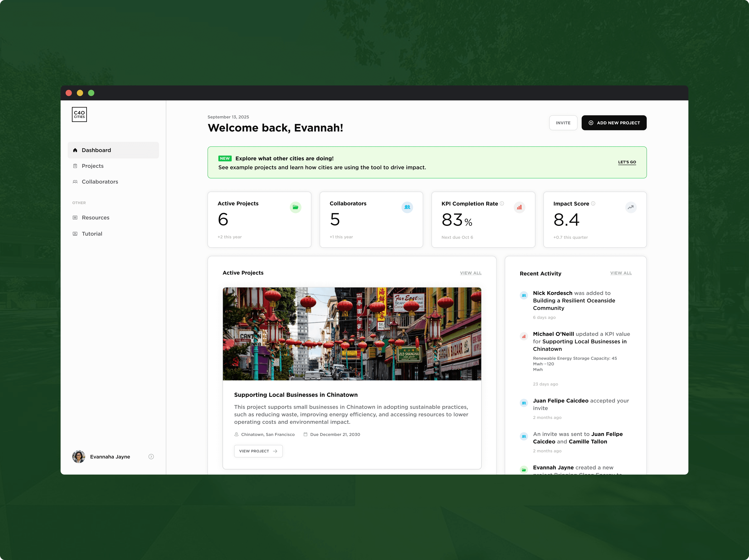Click info icon next to Impact Score
Image resolution: width=749 pixels, height=560 pixels.
point(593,203)
